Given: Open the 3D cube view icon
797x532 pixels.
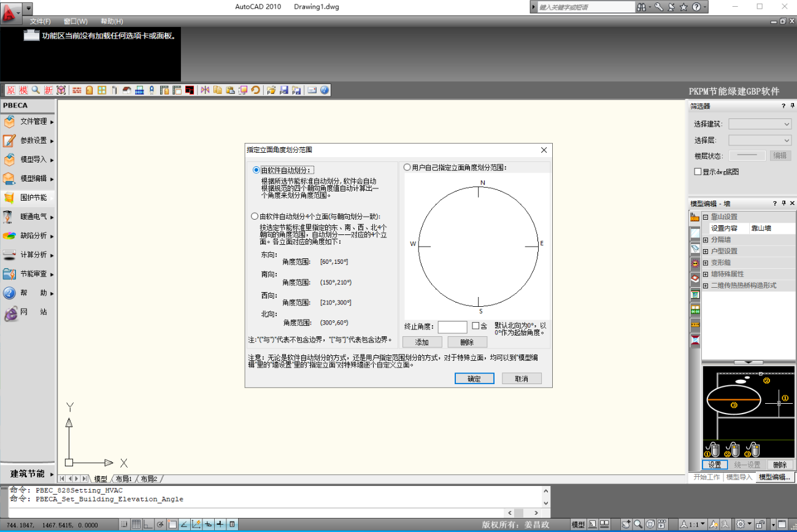Looking at the screenshot, I should (61, 90).
